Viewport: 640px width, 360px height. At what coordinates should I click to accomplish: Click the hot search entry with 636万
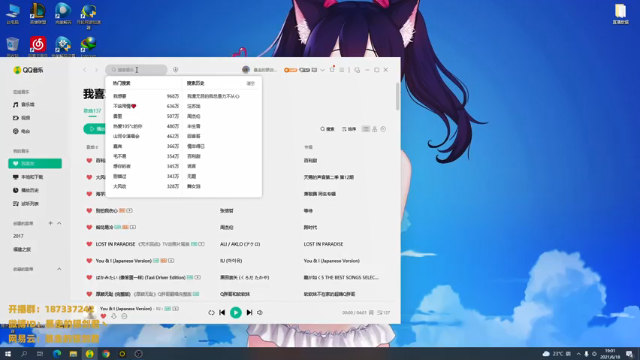click(146, 106)
